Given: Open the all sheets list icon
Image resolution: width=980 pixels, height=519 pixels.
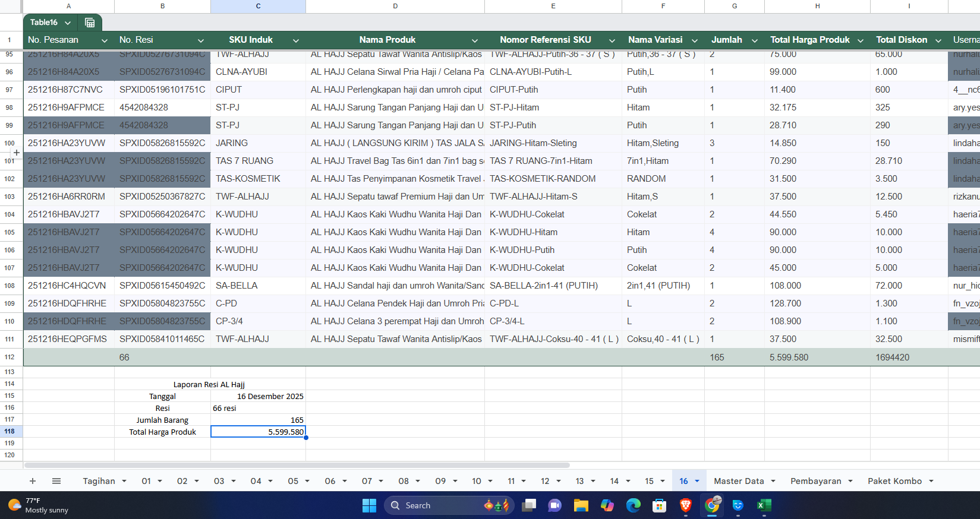Looking at the screenshot, I should (56, 481).
